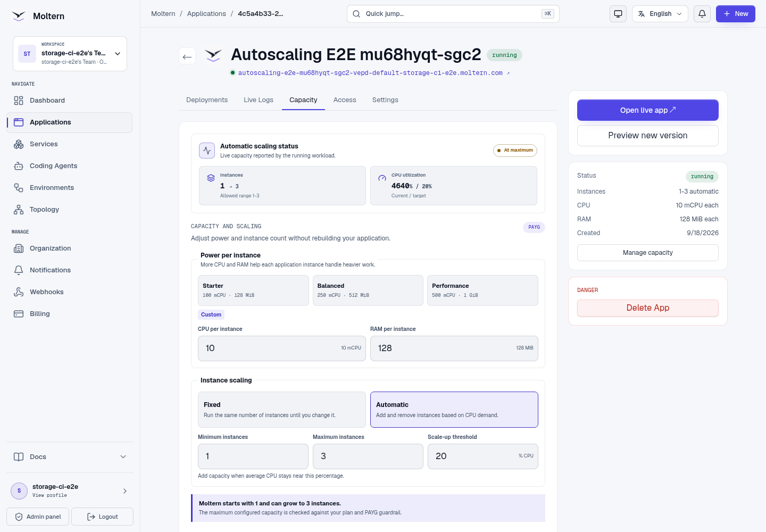The width and height of the screenshot is (766, 532).
Task: Click Preview new version button
Action: click(x=648, y=136)
